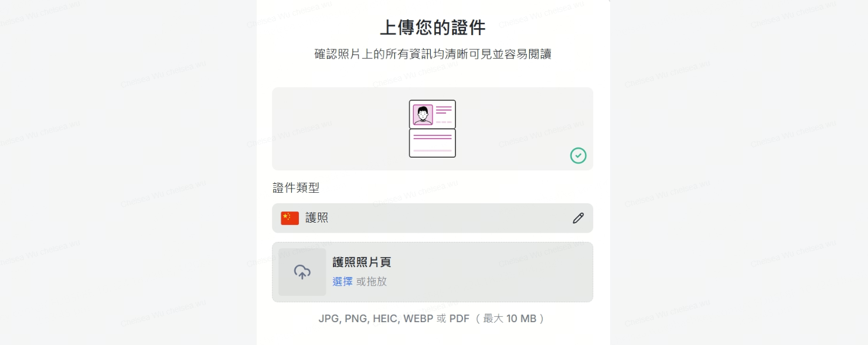Click the gray upload thumbnail square
The image size is (868, 345).
click(302, 272)
